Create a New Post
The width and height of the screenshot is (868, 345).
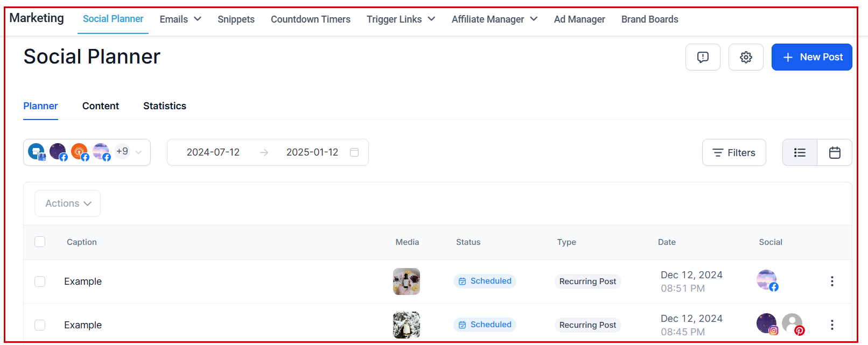click(811, 57)
